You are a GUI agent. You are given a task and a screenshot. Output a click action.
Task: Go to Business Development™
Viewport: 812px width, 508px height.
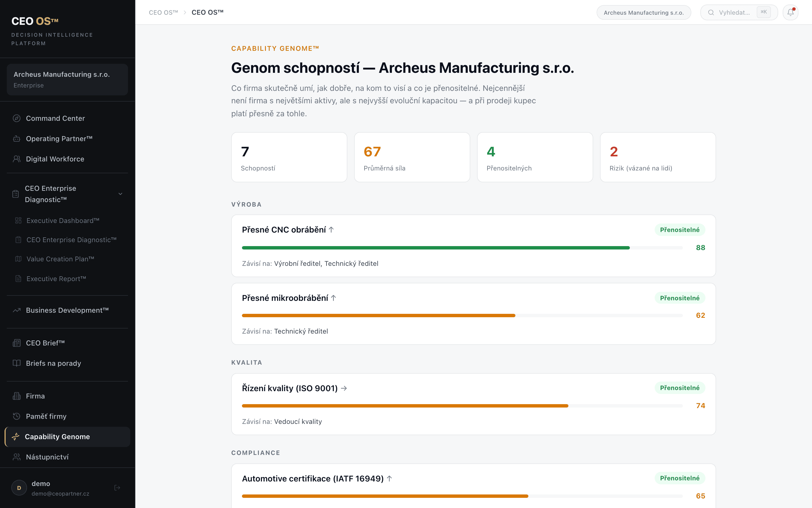coord(67,310)
